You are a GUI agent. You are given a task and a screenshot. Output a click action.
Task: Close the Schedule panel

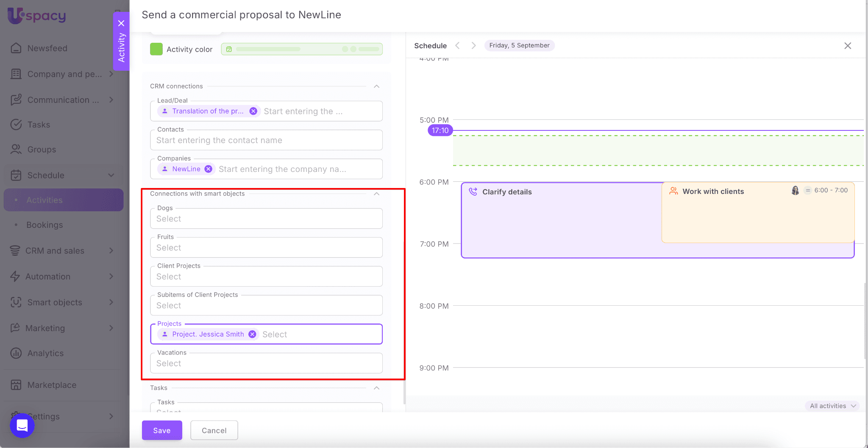(x=848, y=46)
